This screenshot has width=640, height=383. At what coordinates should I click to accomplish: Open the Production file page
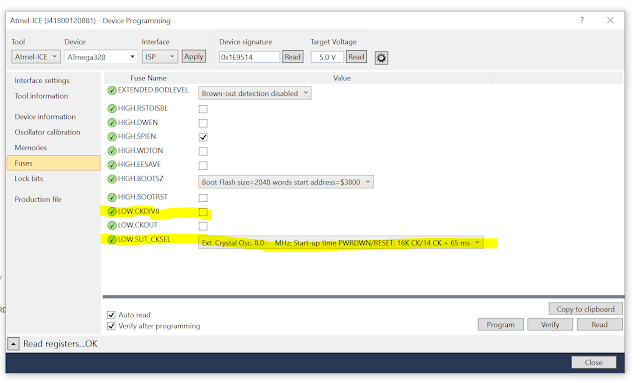(38, 199)
